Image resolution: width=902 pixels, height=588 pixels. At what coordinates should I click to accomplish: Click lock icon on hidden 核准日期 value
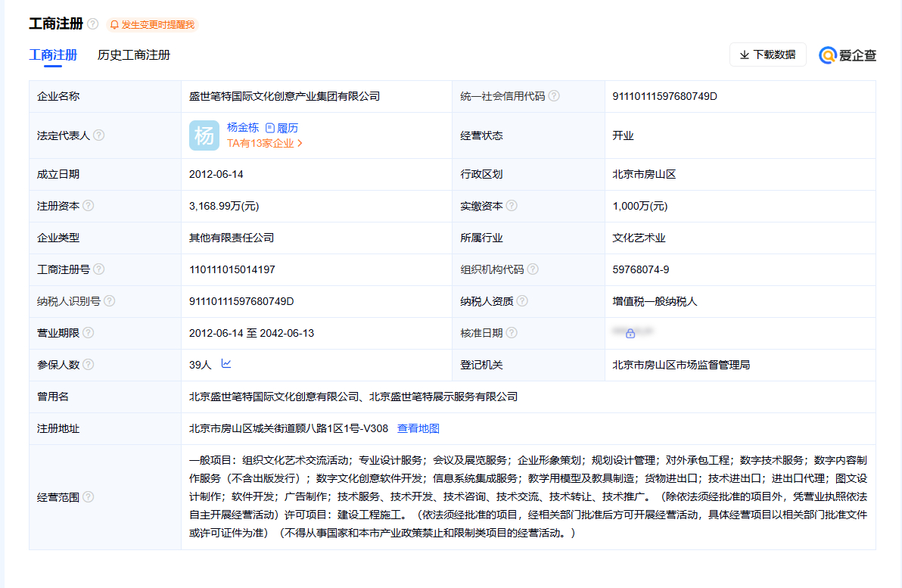(x=630, y=333)
